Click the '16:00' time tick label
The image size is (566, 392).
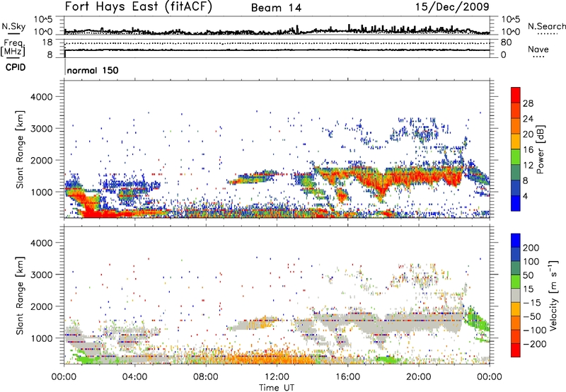347,377
